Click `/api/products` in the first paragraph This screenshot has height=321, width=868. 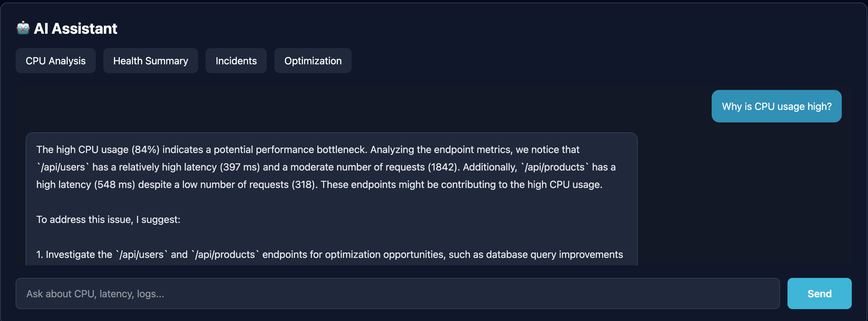pyautogui.click(x=555, y=167)
